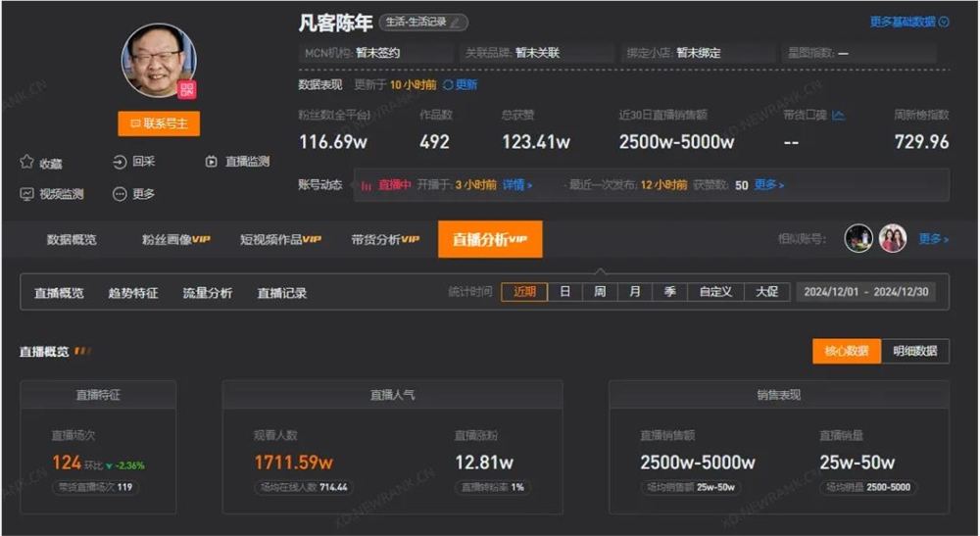Click the refresh icon beside 更新
The width and height of the screenshot is (980, 536).
tap(448, 85)
